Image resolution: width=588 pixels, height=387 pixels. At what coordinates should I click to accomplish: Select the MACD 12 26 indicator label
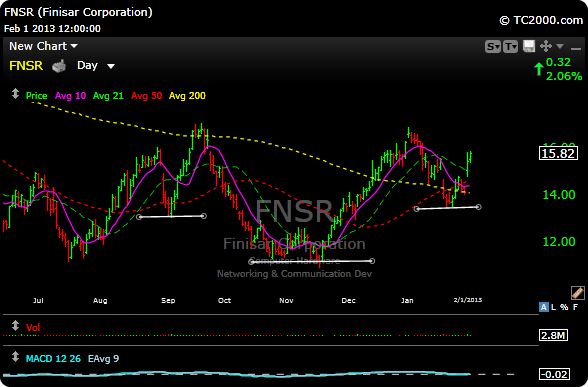pos(53,359)
